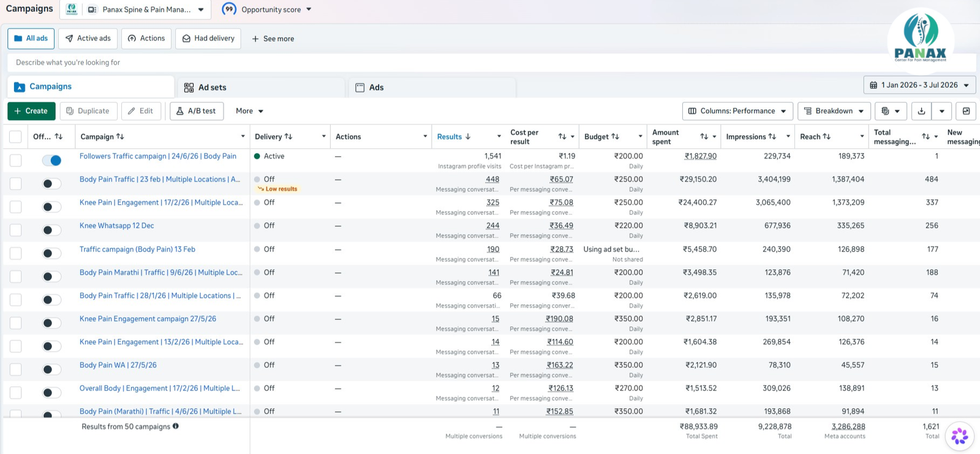Image resolution: width=980 pixels, height=454 pixels.
Task: Click the sort arrows on Delivery column
Action: pos(288,136)
